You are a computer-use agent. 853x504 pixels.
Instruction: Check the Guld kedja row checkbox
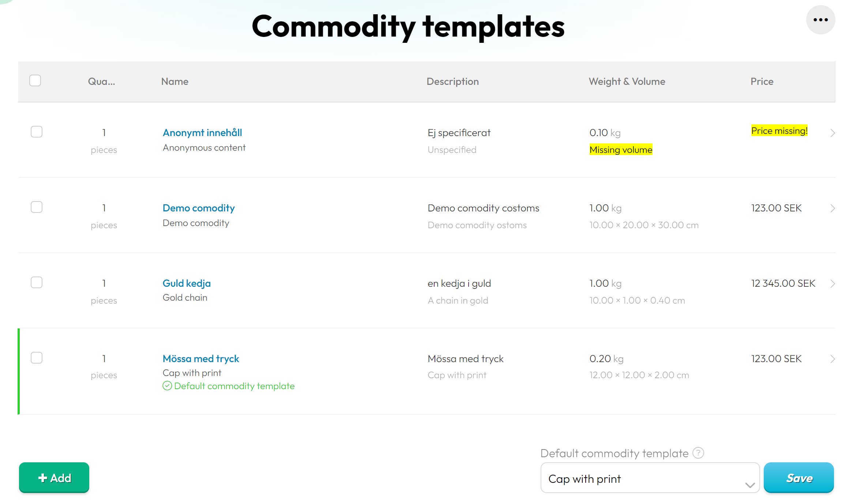(37, 282)
